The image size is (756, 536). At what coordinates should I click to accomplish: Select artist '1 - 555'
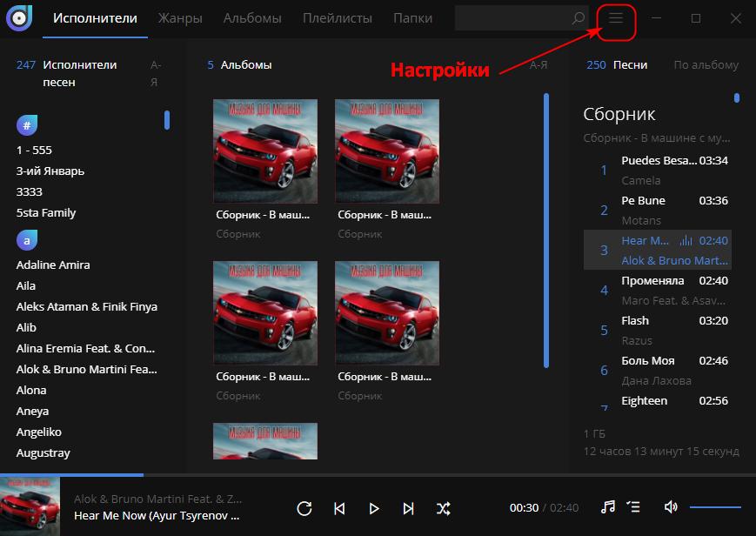coord(34,150)
